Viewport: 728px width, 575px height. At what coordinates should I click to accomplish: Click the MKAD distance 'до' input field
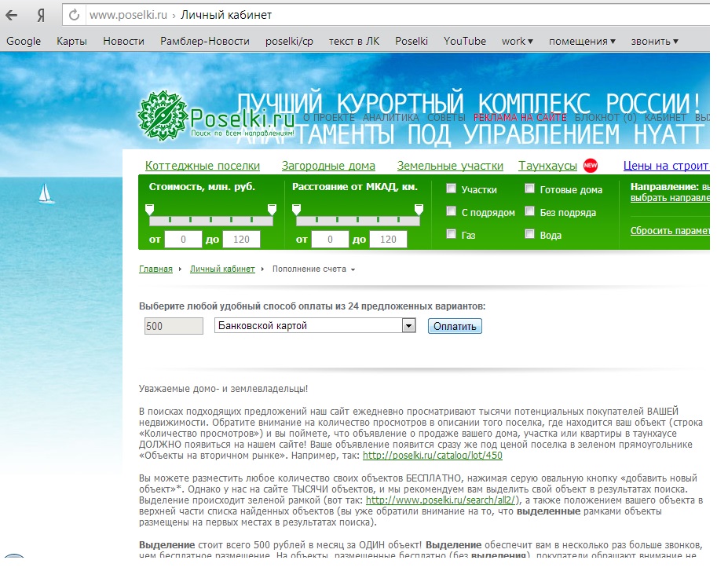click(388, 240)
